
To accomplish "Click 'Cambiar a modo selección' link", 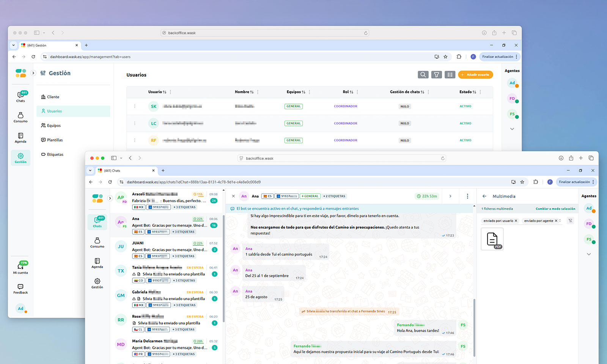I will pos(555,209).
